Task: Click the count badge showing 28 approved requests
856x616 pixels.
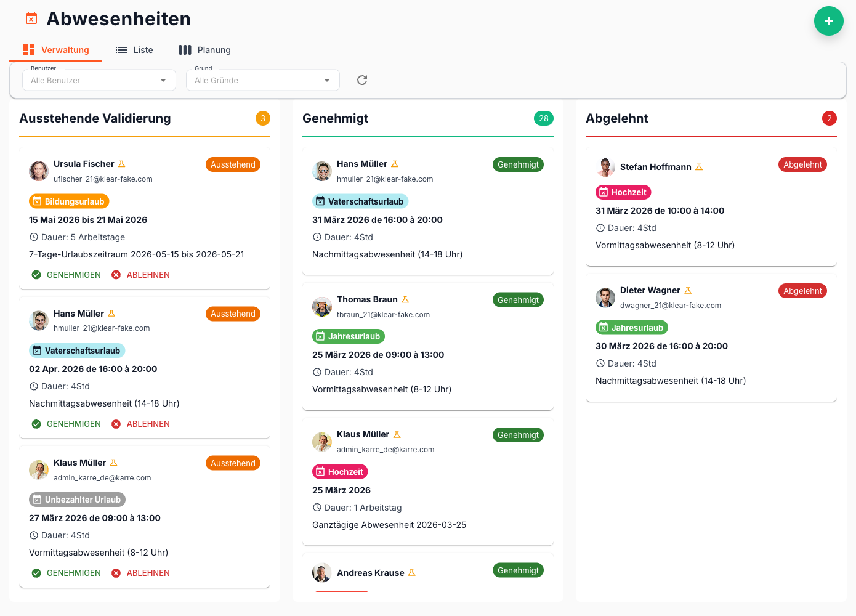Action: point(544,118)
